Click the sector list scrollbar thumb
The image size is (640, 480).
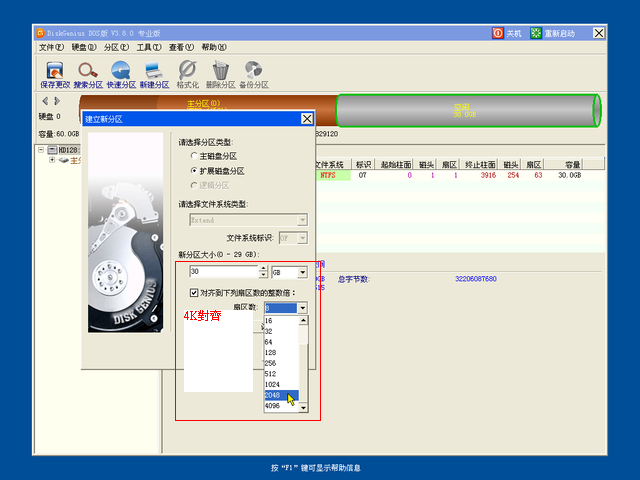click(x=303, y=335)
